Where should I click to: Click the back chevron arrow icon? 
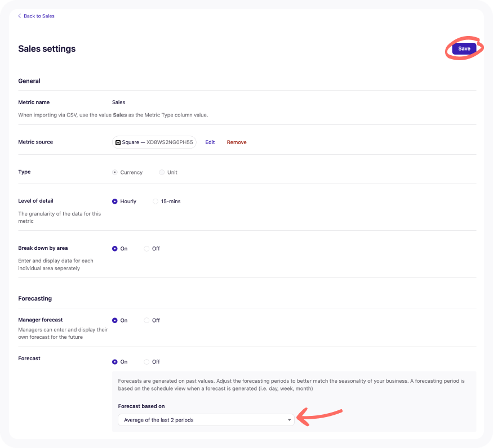(x=20, y=16)
